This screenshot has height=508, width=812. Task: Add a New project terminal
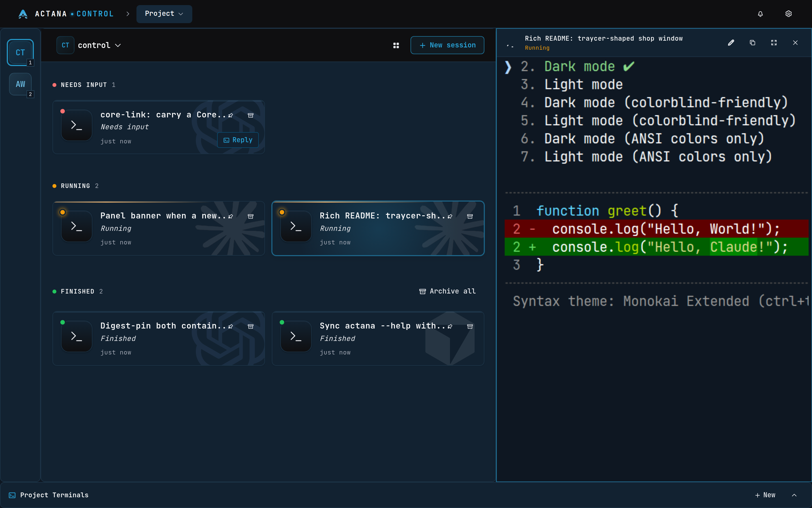tap(765, 495)
